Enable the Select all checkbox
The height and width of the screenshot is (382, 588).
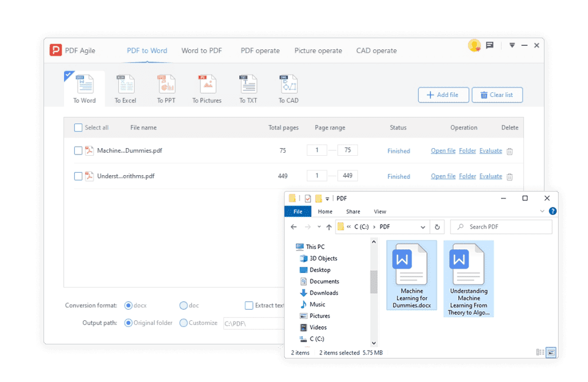click(78, 128)
